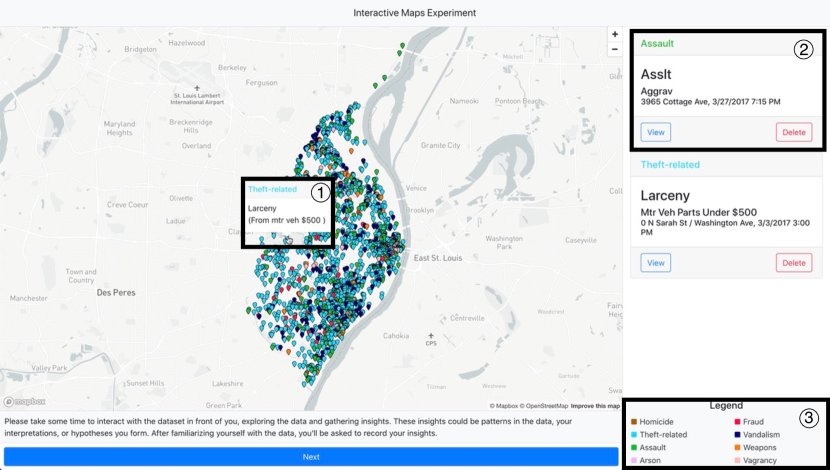Screen dimensions: 830x470
Task: Click the Cahokia map label
Action: (395, 336)
